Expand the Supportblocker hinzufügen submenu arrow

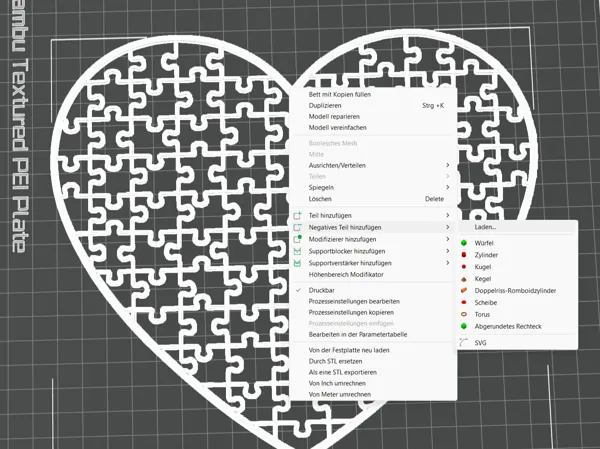448,251
